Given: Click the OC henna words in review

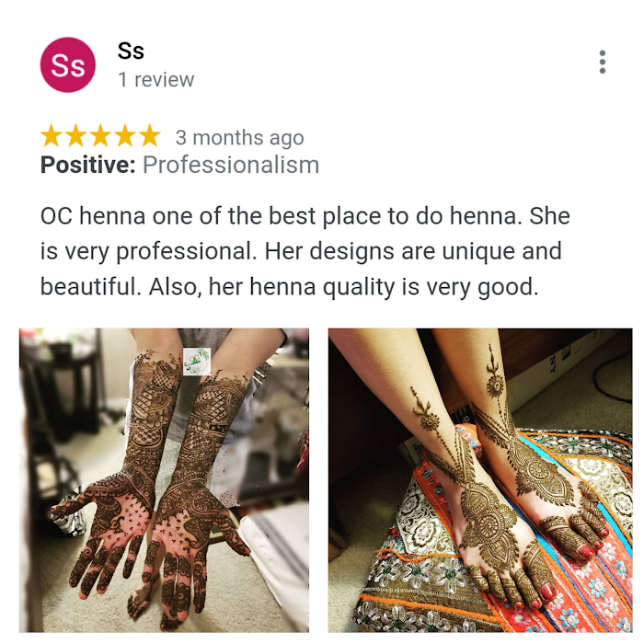Looking at the screenshot, I should click(93, 216).
